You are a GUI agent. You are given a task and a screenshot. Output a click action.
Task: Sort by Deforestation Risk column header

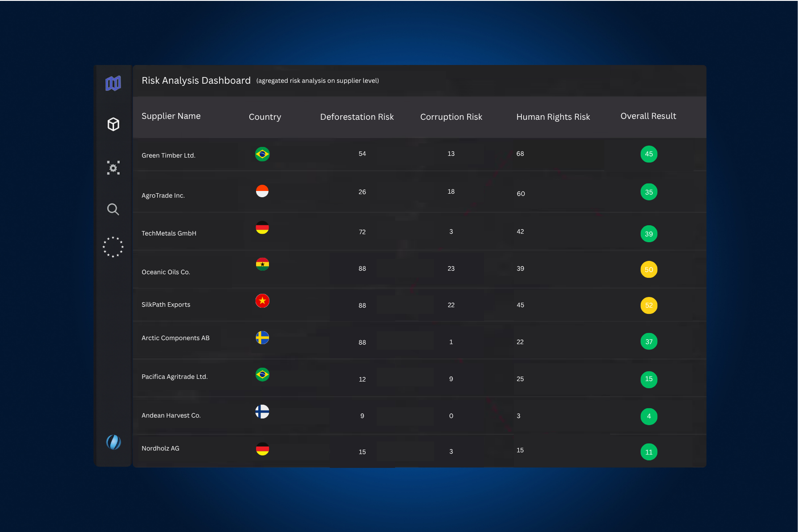tap(357, 117)
